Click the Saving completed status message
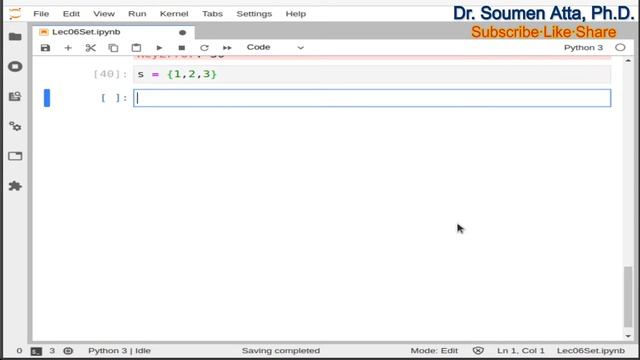 (x=281, y=351)
